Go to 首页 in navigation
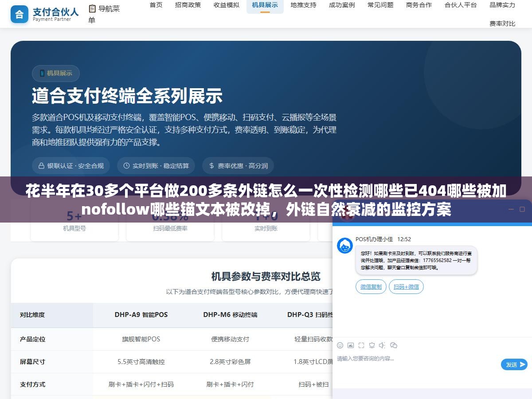 coord(156,5)
